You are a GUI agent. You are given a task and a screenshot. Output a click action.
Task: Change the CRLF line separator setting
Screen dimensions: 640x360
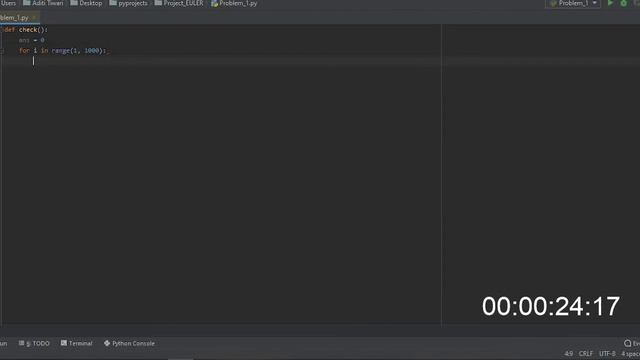(586, 353)
